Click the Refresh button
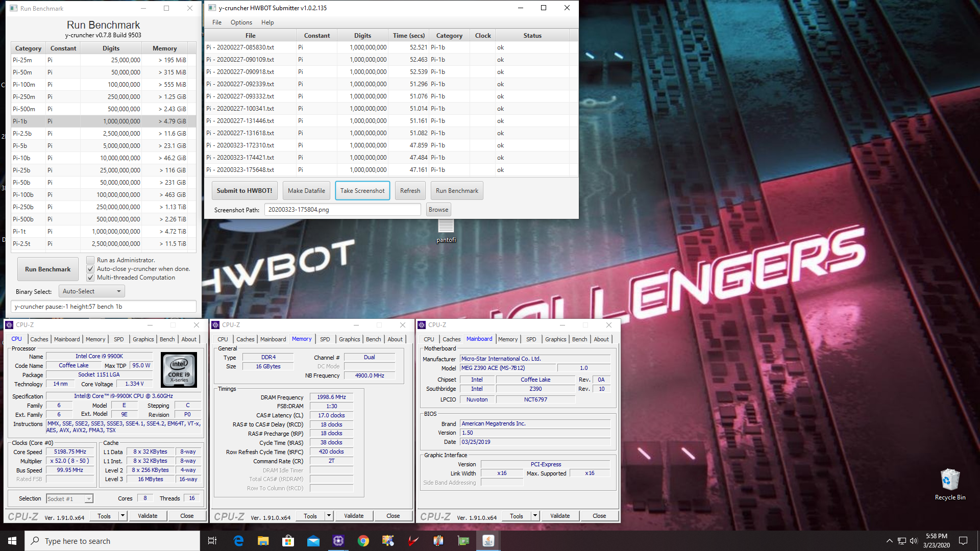This screenshot has height=551, width=980. (x=410, y=191)
